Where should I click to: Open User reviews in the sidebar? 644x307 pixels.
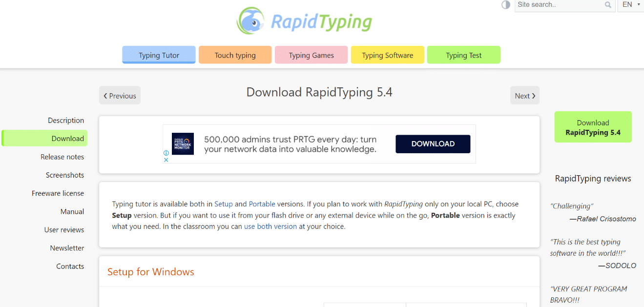click(x=64, y=230)
